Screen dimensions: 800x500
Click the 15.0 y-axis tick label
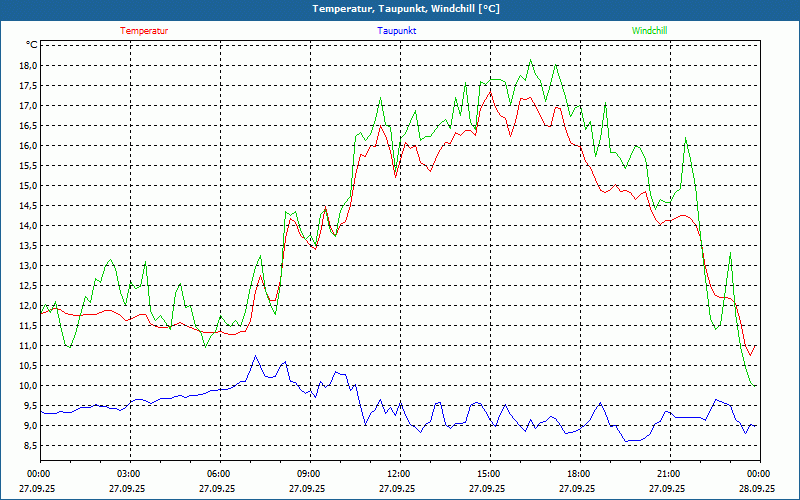point(27,186)
